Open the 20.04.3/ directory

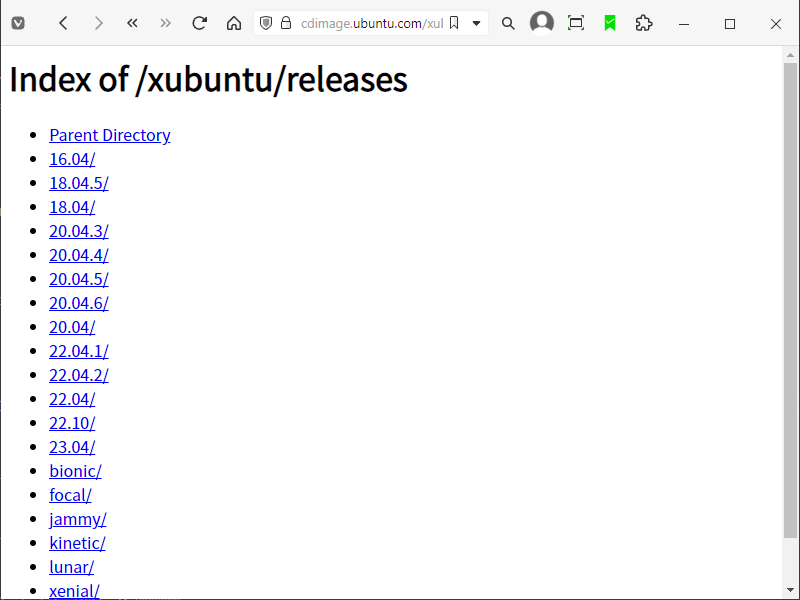[79, 231]
